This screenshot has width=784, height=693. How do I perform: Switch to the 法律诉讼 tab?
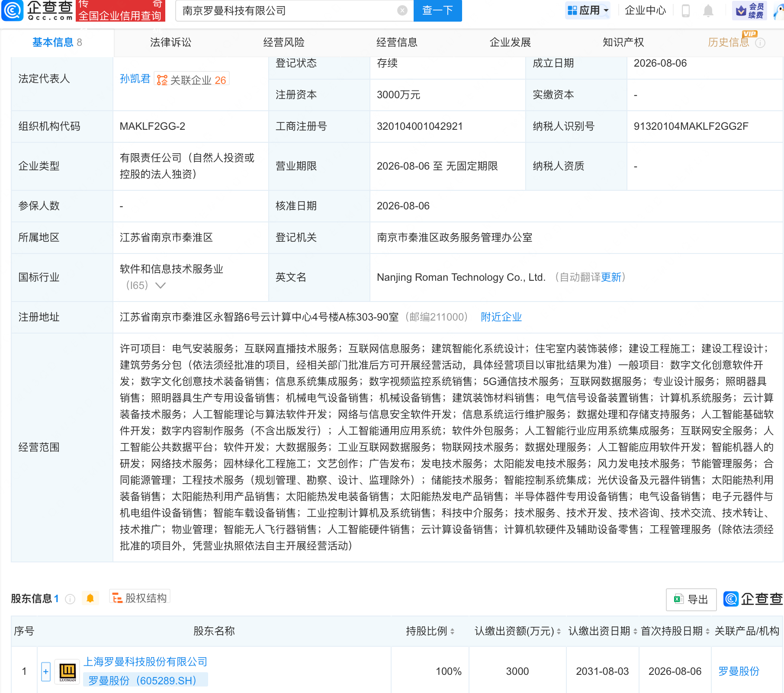[x=170, y=42]
